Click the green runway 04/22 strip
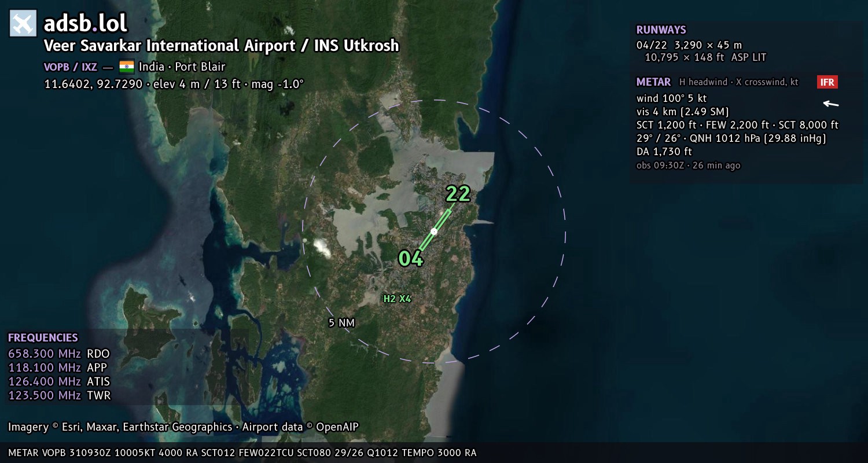 coord(434,230)
